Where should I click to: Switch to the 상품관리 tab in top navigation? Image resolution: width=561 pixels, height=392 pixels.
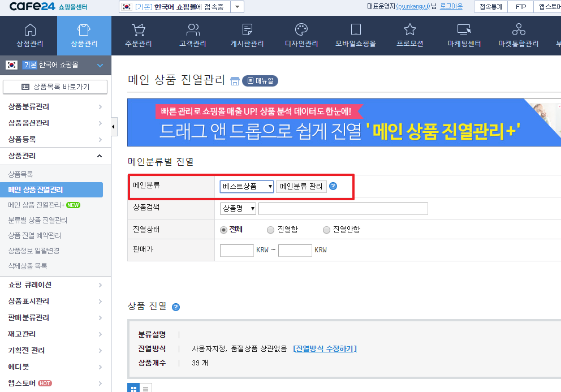pyautogui.click(x=84, y=35)
